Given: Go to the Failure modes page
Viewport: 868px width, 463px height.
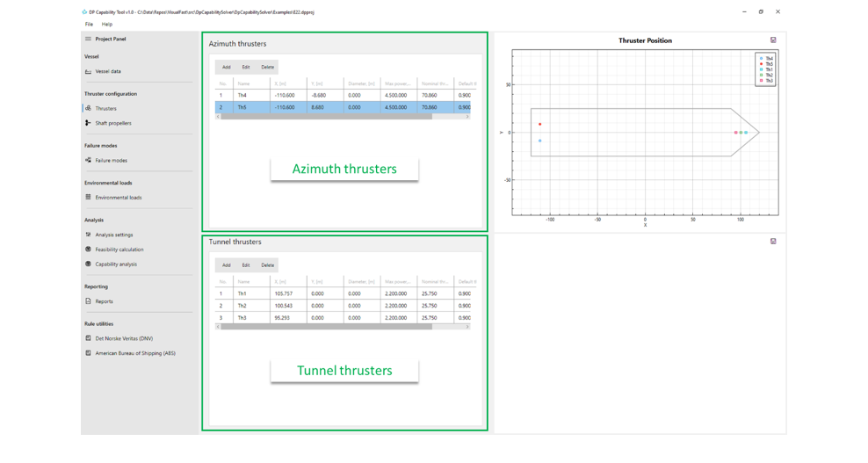Looking at the screenshot, I should (x=111, y=160).
